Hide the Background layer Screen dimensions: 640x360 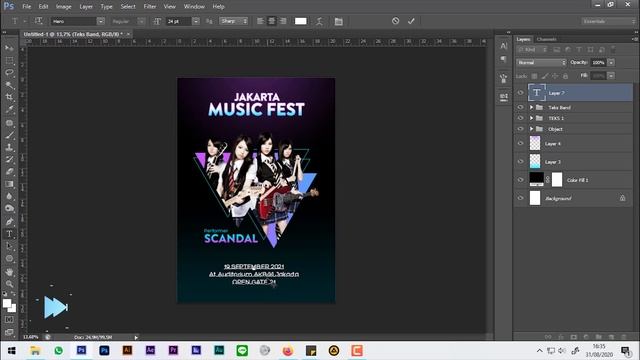(x=520, y=198)
